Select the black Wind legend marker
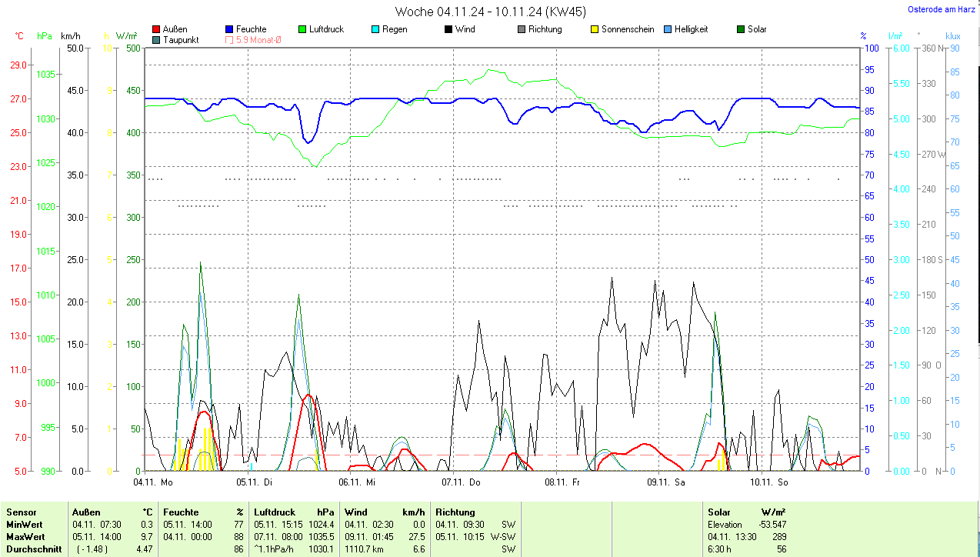 [448, 30]
